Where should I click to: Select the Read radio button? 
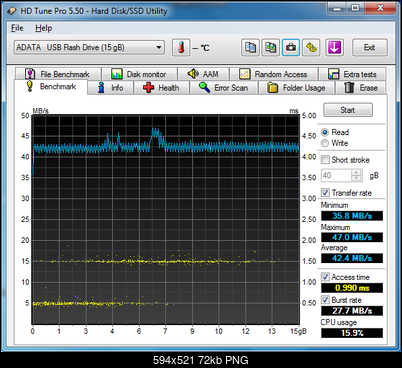click(x=325, y=132)
